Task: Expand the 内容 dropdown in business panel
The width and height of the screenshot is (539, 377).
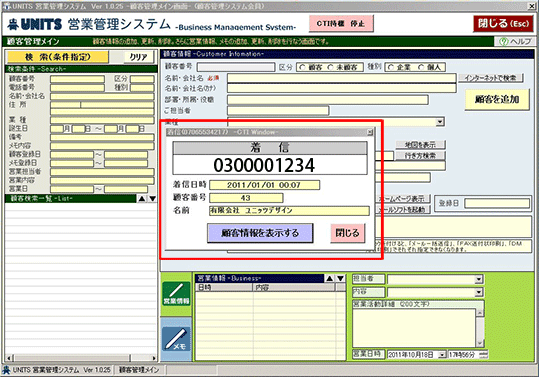Action: [x=479, y=292]
